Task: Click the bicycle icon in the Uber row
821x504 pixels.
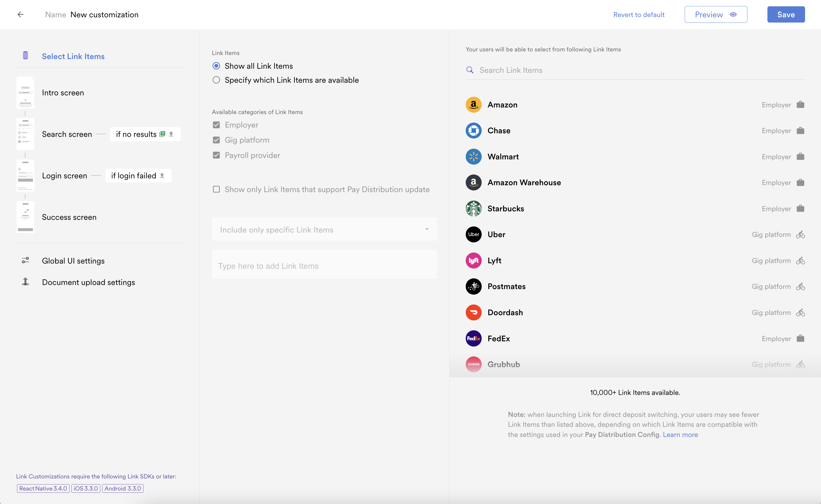Action: coord(800,234)
